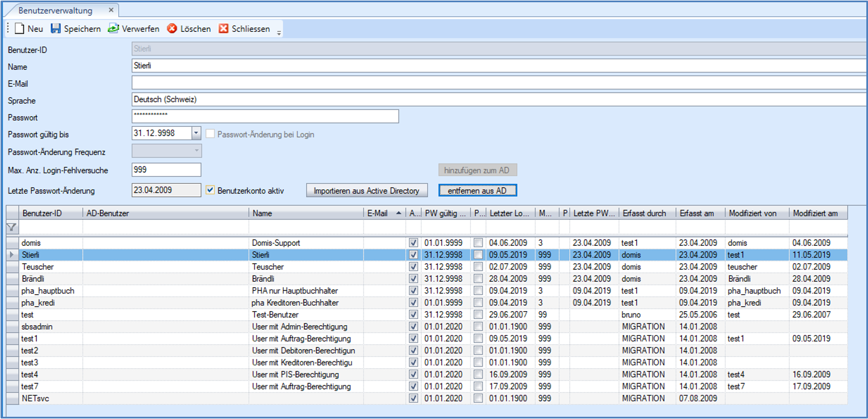Click into the E-Mail input field
The height and width of the screenshot is (419, 868).
pos(497,83)
